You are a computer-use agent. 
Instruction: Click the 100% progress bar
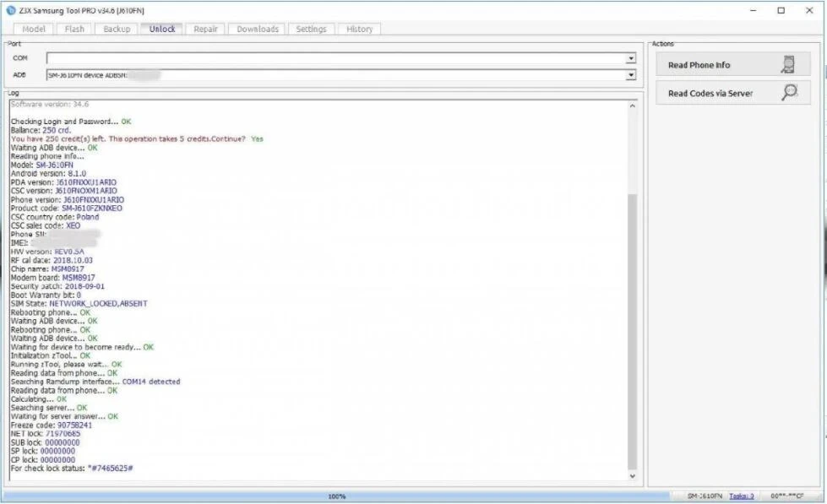click(336, 496)
